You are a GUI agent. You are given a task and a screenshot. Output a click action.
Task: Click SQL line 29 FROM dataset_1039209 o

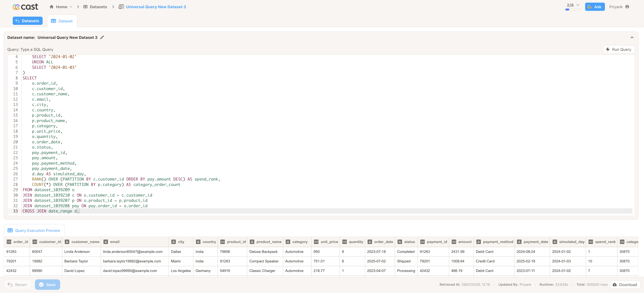click(x=48, y=190)
